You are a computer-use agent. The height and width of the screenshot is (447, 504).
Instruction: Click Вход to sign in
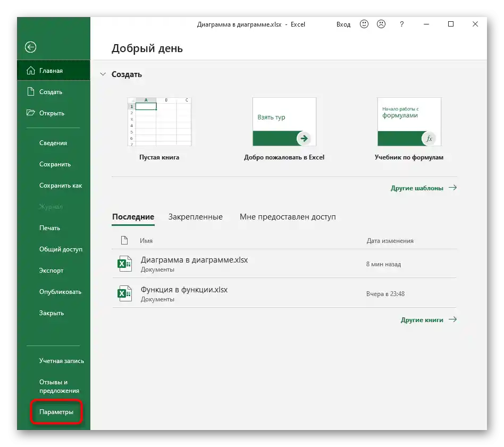tap(343, 24)
